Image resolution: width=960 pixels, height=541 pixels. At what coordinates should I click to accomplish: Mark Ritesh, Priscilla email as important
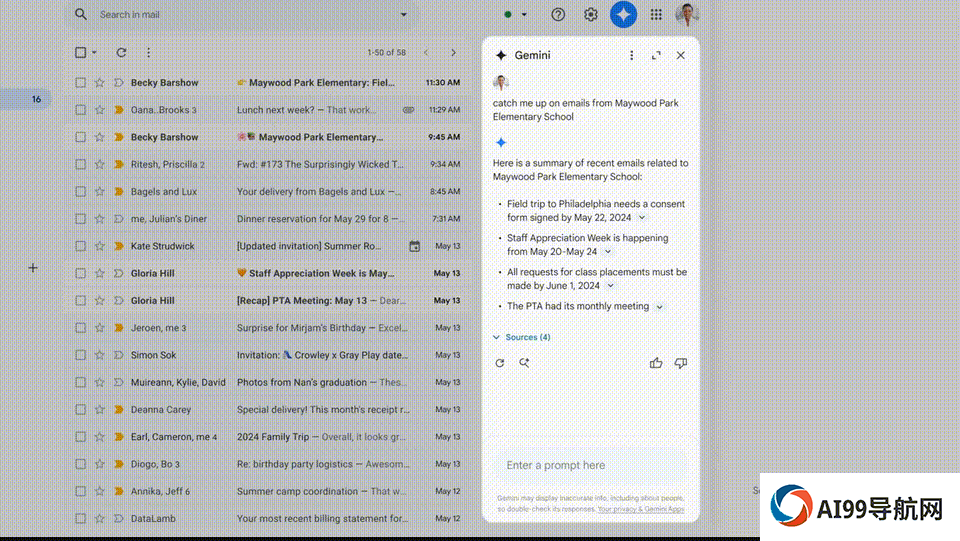[119, 164]
